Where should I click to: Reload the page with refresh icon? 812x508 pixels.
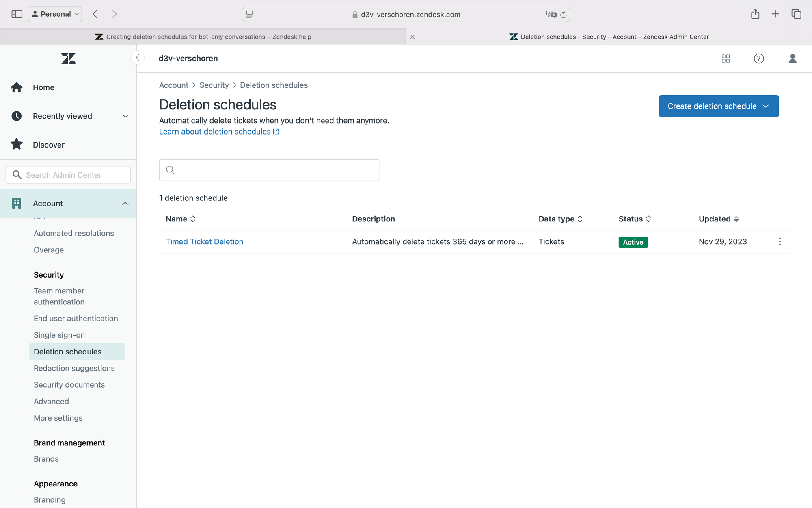point(563,15)
